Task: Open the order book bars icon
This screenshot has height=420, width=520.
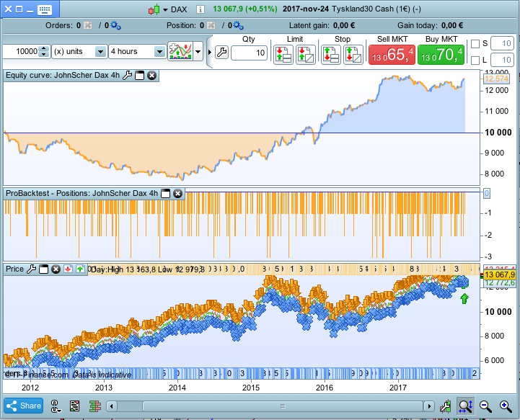Action: coord(95,406)
